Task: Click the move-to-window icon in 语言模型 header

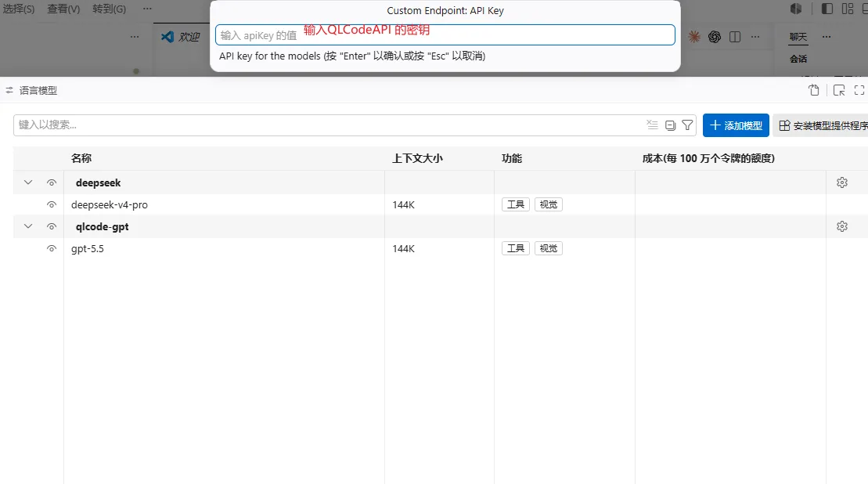Action: tap(839, 90)
